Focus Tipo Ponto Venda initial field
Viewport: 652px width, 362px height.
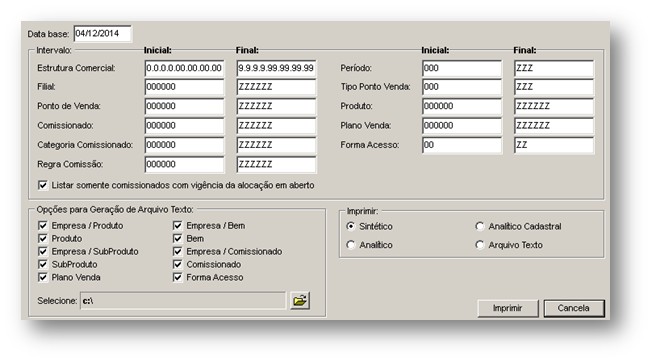(x=462, y=87)
